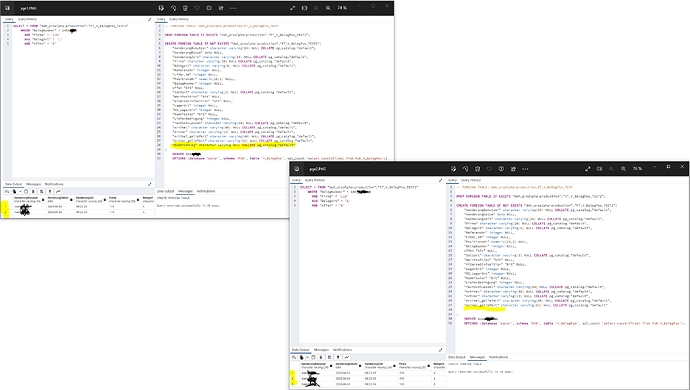Share pge2.PNG using the share icon
The image size is (690, 390).
pyautogui.click(x=513, y=169)
